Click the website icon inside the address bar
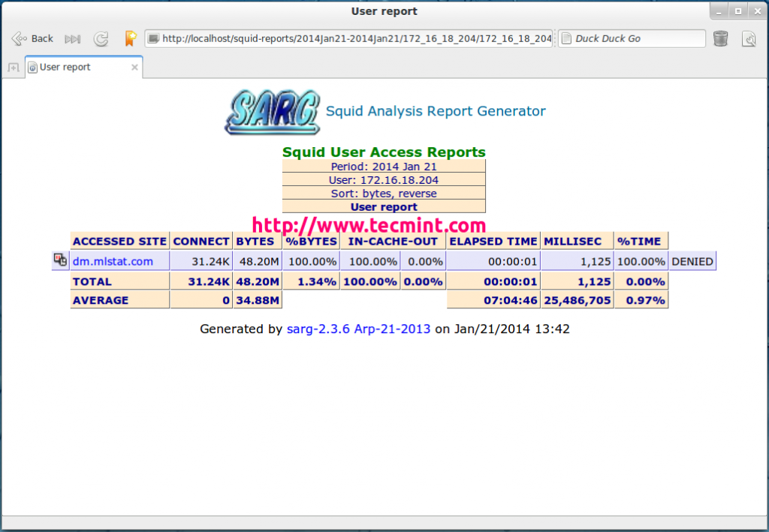The image size is (769, 532). coord(154,38)
